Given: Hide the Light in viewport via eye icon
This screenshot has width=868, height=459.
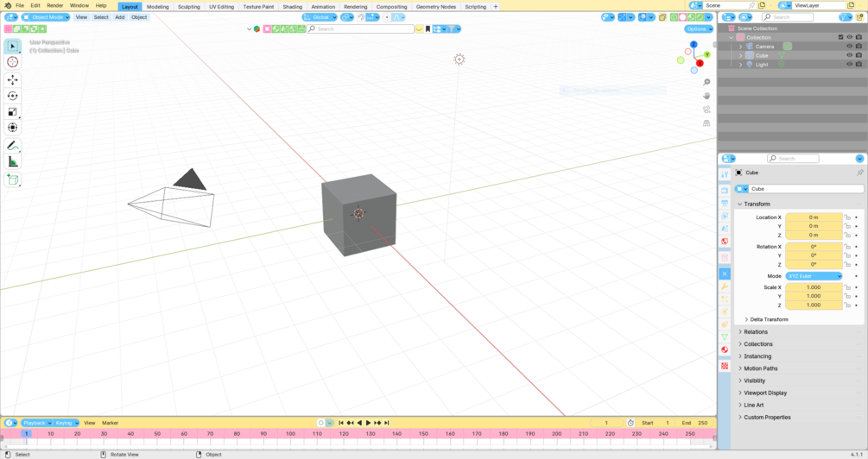Looking at the screenshot, I should point(850,64).
